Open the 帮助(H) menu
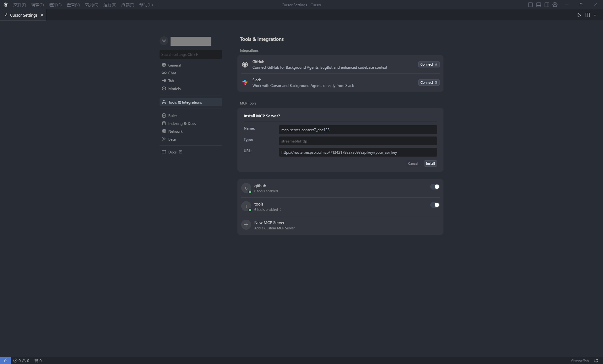This screenshot has width=603, height=364. (146, 5)
